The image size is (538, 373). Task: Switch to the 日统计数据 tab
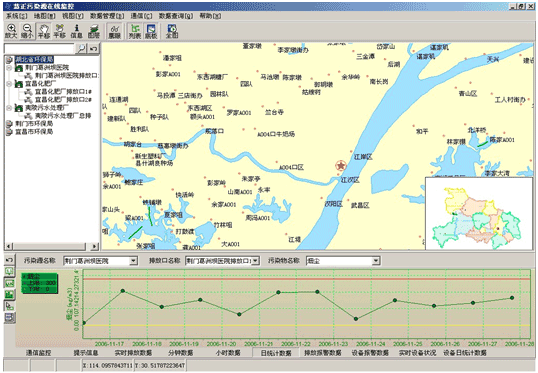click(x=276, y=353)
